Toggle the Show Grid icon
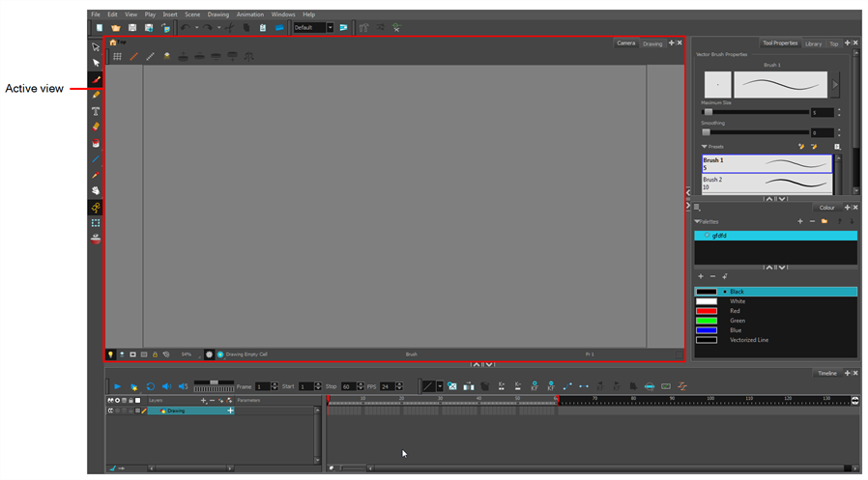868x480 pixels. 117,57
